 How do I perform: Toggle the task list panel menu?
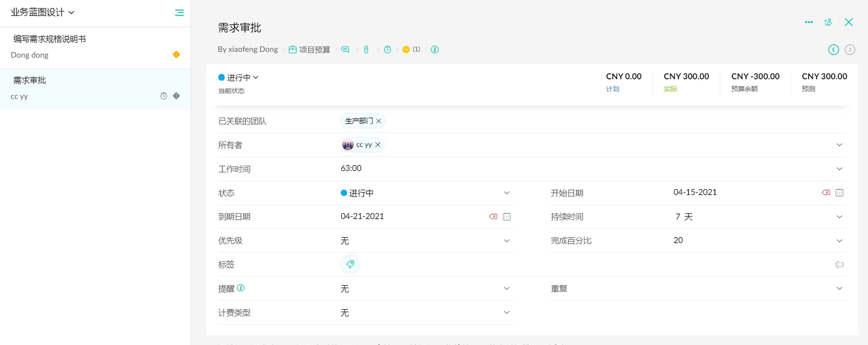[x=179, y=13]
